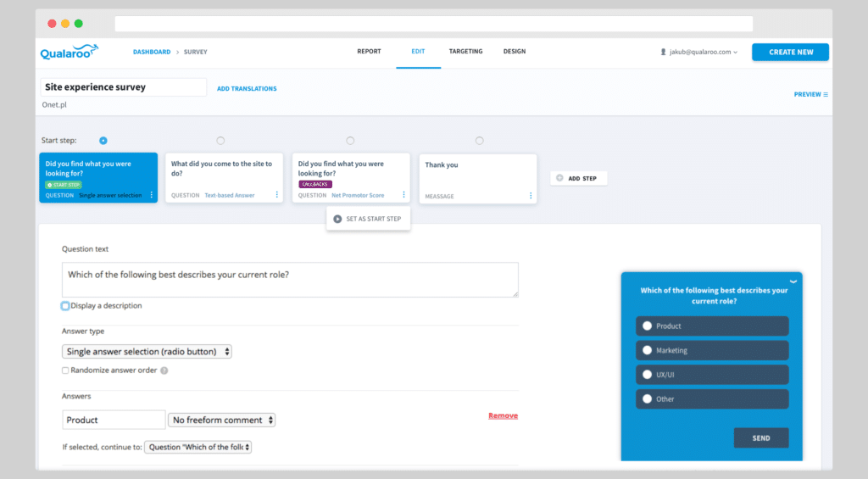Switch to the Report tab

[369, 52]
